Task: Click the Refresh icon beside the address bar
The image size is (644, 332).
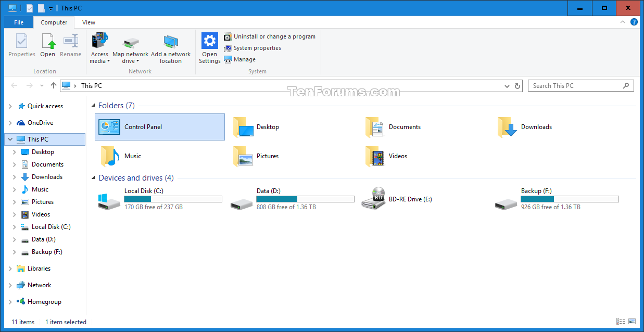Action: point(517,85)
